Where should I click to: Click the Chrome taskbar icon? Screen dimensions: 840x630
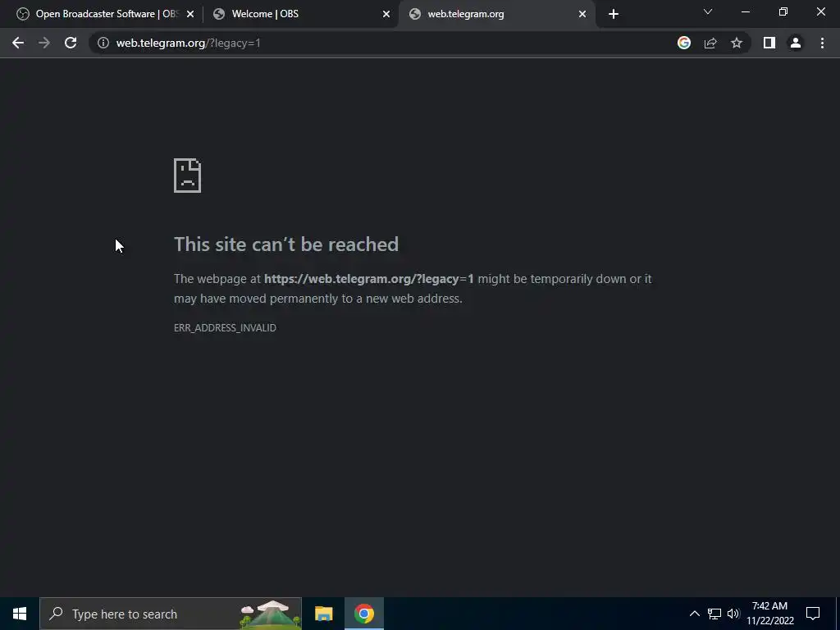[363, 614]
